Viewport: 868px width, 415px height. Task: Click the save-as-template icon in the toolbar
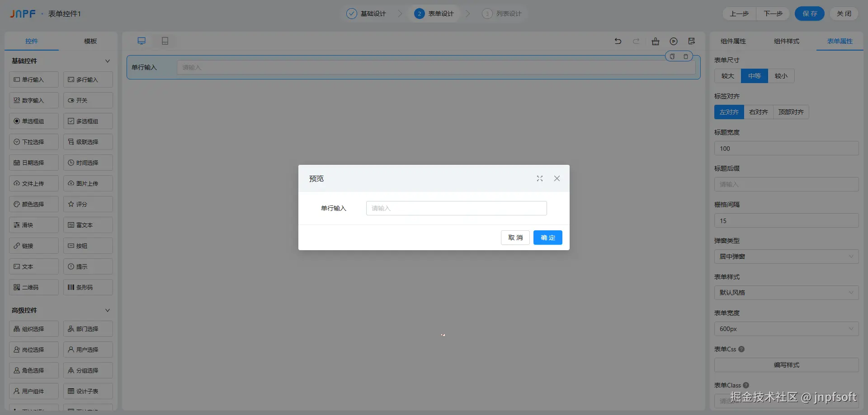pyautogui.click(x=692, y=41)
